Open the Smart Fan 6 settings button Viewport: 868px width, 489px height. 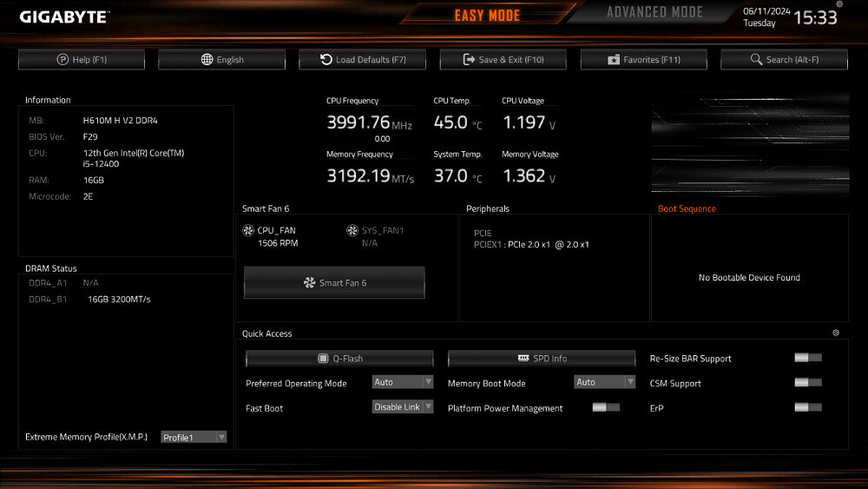point(334,282)
